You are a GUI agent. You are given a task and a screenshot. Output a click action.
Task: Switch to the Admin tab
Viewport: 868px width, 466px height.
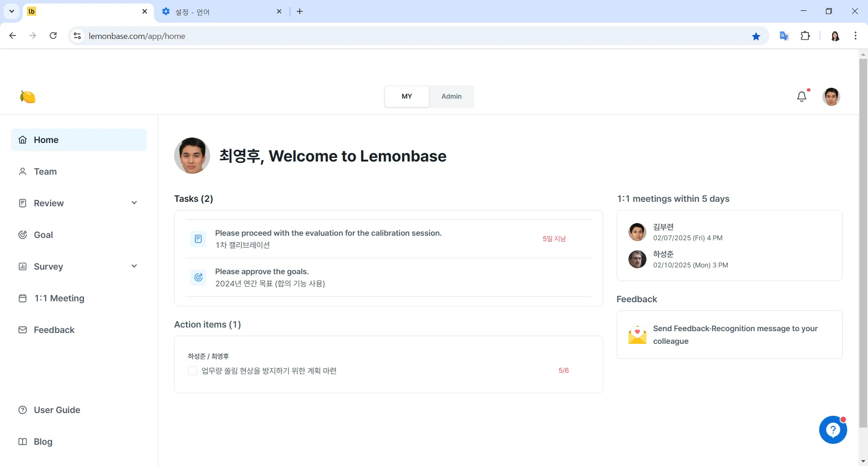pos(451,96)
